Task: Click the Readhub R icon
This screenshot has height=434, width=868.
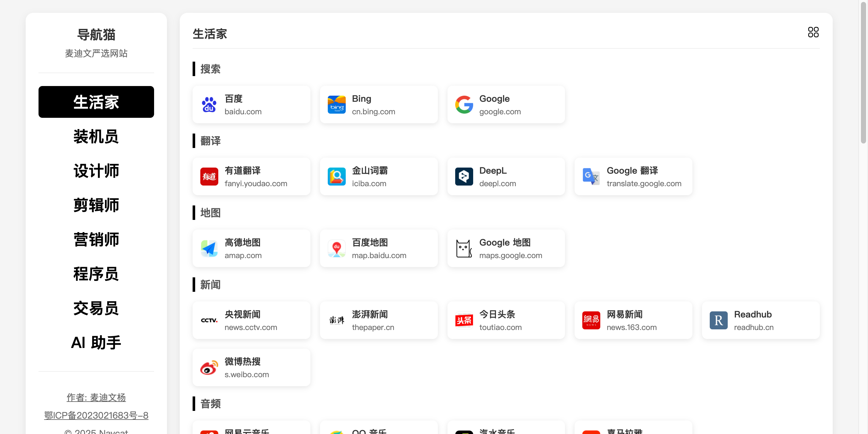Action: (718, 320)
